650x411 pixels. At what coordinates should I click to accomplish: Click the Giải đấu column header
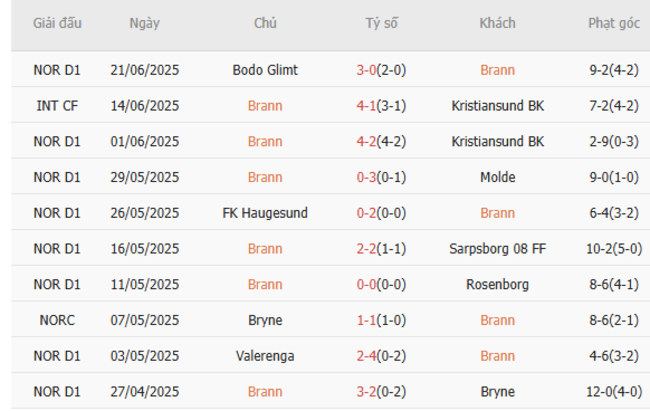58,24
